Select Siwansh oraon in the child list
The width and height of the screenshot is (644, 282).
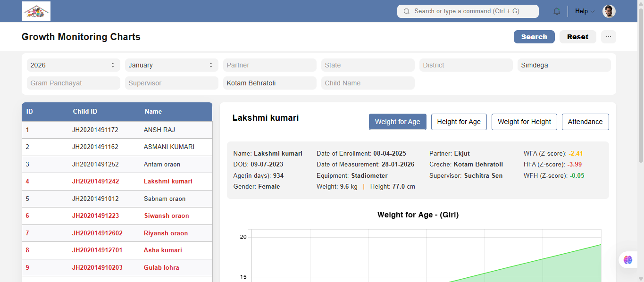(117, 216)
